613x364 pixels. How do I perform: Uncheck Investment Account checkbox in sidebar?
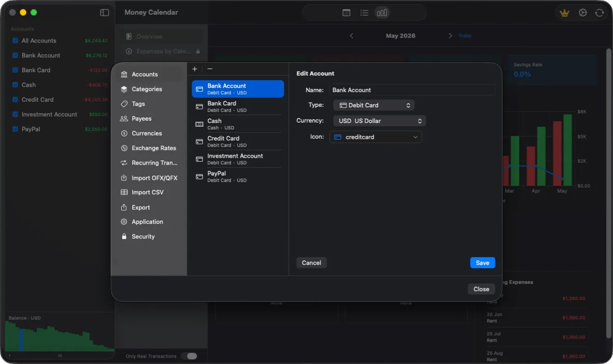pos(15,114)
